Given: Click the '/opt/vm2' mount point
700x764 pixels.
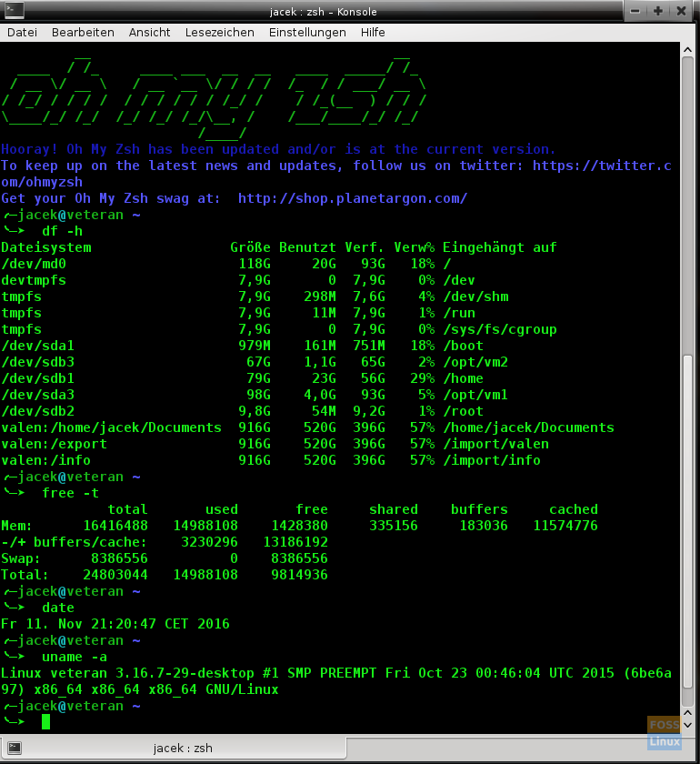Looking at the screenshot, I should point(475,362).
